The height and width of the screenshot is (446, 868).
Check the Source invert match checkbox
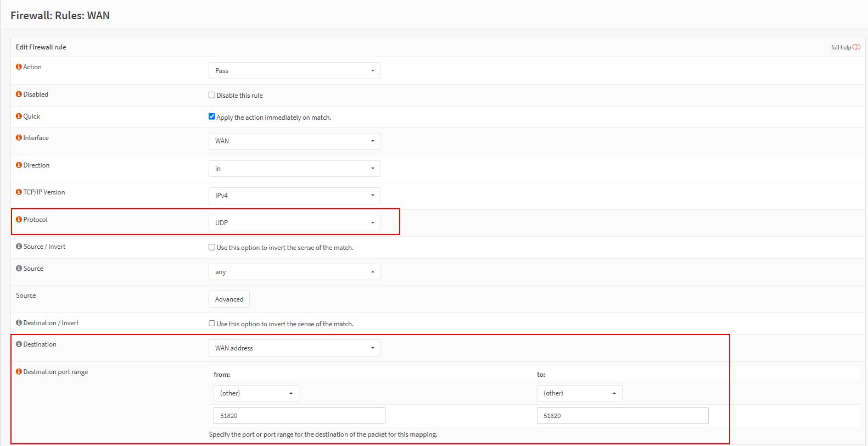click(212, 247)
